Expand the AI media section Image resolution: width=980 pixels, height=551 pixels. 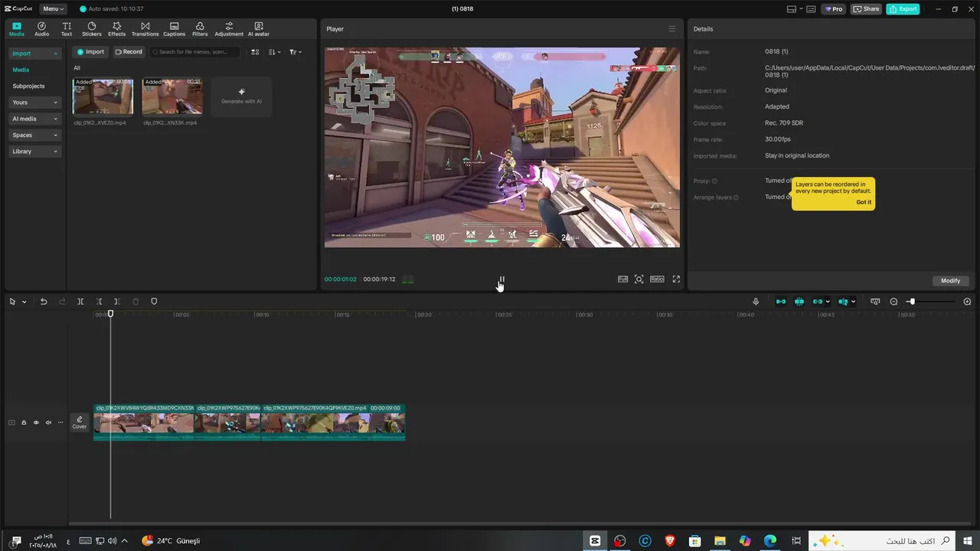pyautogui.click(x=34, y=119)
